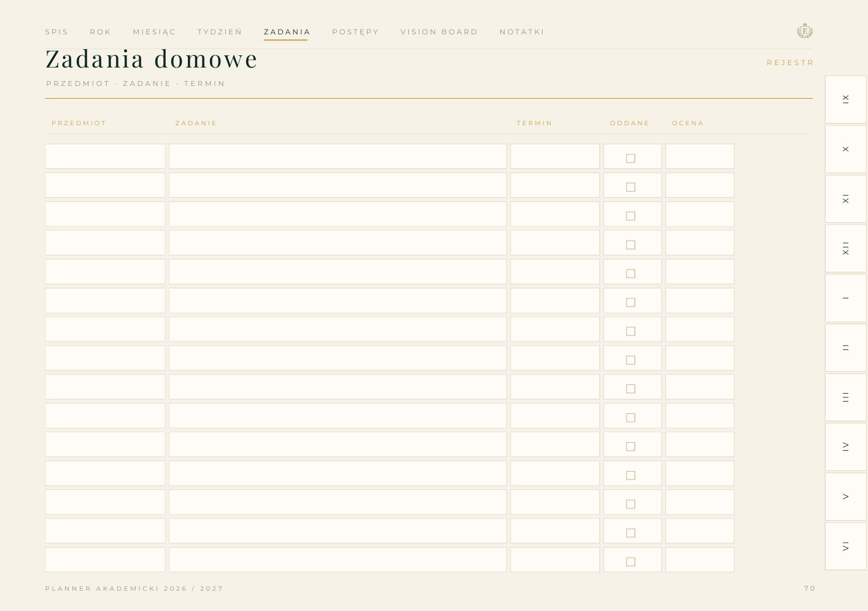Tick the ODDANE checkbox in the fourth row
This screenshot has height=611, width=868.
coord(630,245)
